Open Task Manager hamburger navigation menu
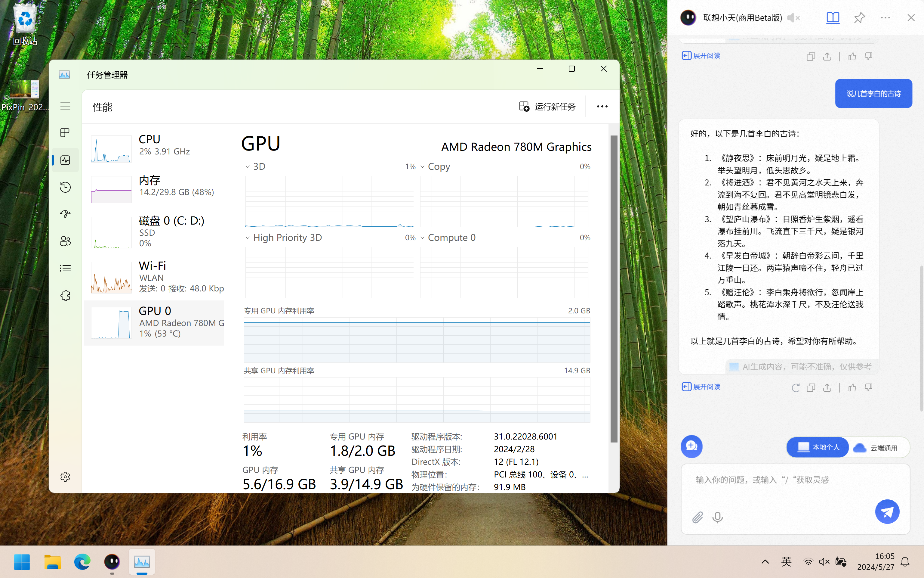924x578 pixels. [65, 106]
